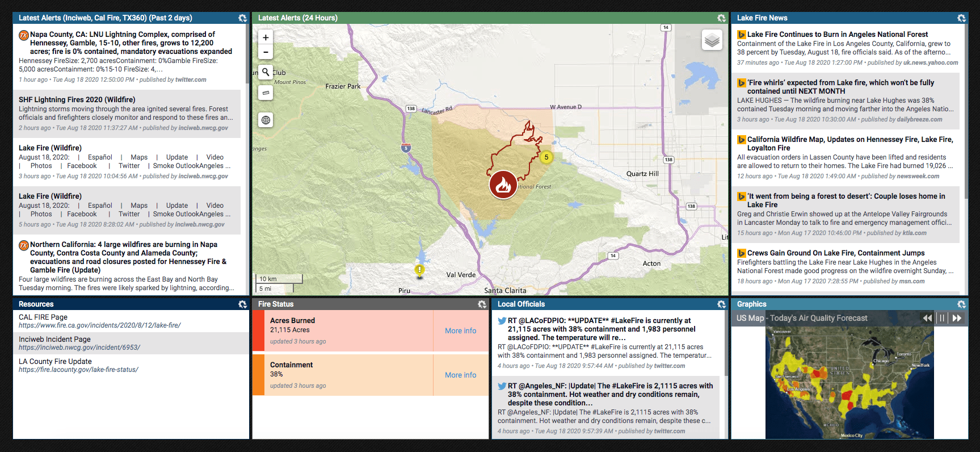Image resolution: width=980 pixels, height=452 pixels.
Task: Open the 'Crews Gain Ground On Lake Fire' headline
Action: 835,253
